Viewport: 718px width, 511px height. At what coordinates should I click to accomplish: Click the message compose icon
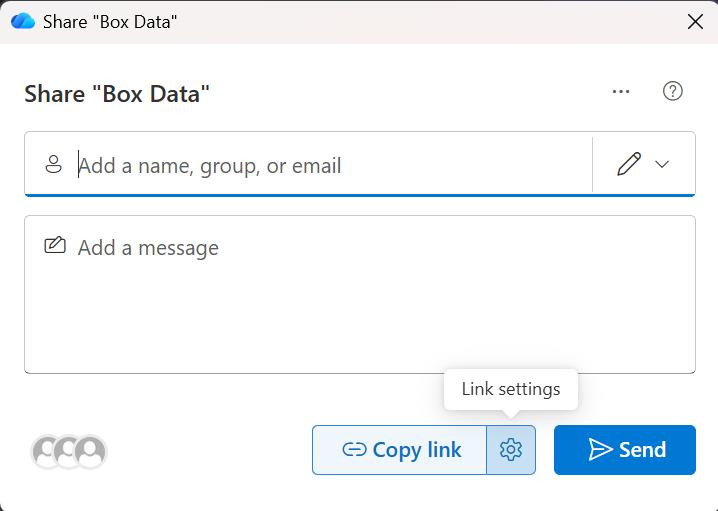click(55, 245)
